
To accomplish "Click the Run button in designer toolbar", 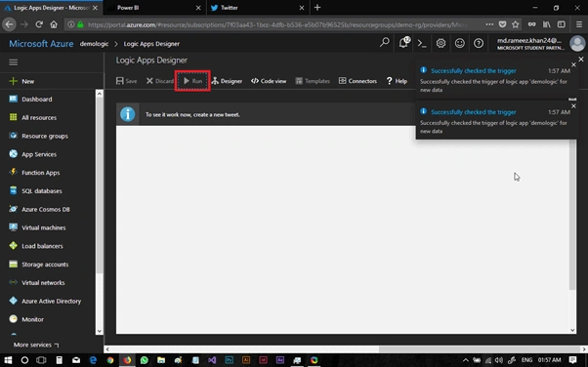I will coord(192,81).
